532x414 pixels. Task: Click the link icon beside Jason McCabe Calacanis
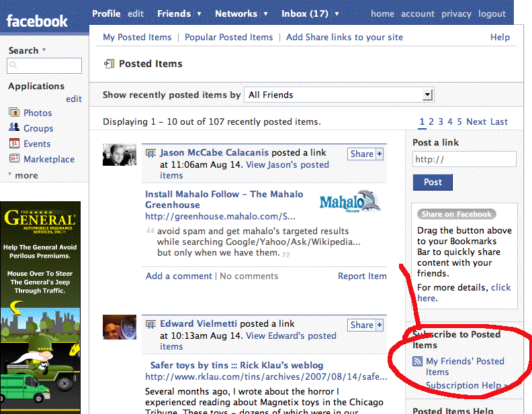point(150,153)
